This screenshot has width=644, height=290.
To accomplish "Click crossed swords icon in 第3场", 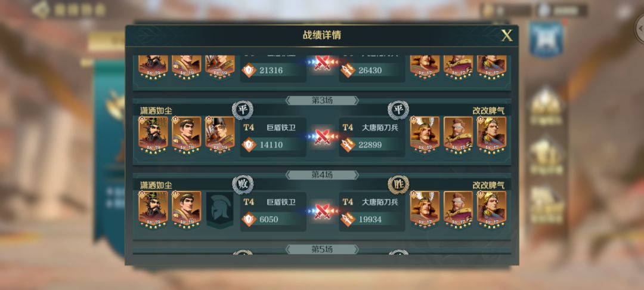I will click(323, 137).
